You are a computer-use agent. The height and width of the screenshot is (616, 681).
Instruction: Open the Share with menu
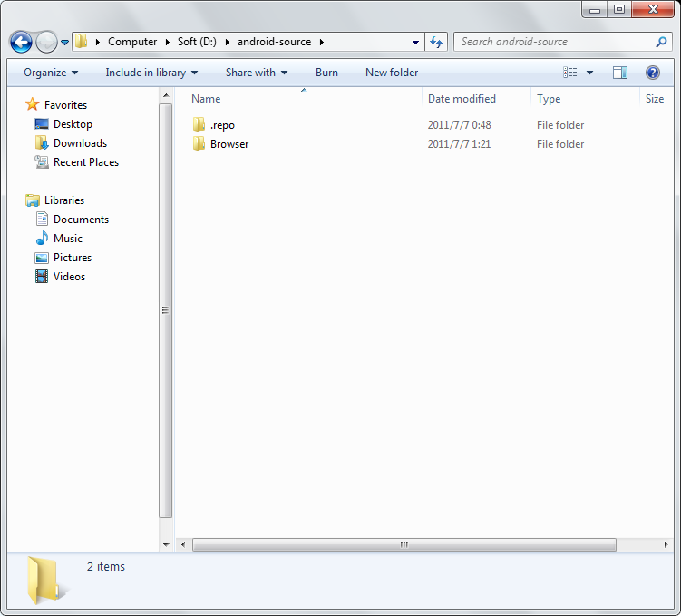pyautogui.click(x=257, y=73)
